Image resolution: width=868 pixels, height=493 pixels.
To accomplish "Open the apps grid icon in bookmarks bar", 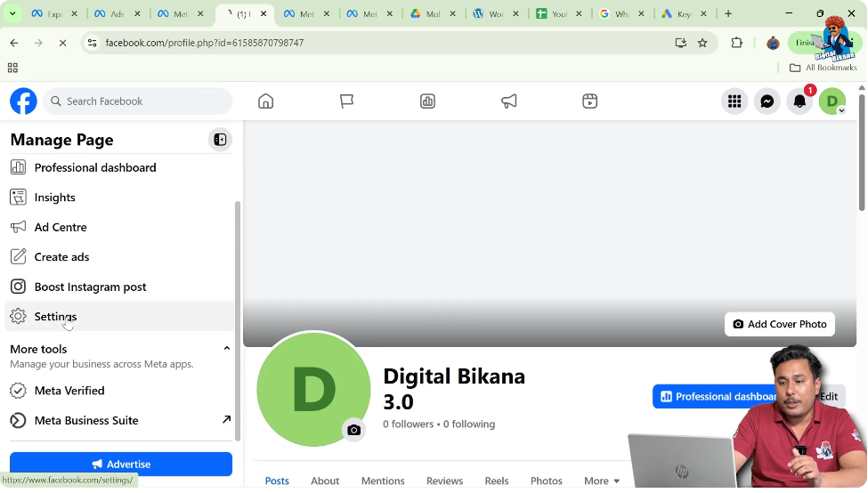I will (12, 68).
